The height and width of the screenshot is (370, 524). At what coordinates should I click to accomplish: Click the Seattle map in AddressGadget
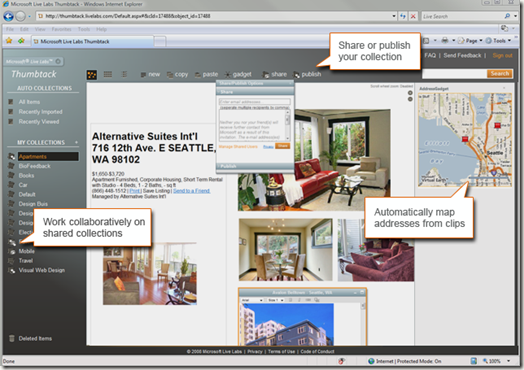[x=465, y=140]
